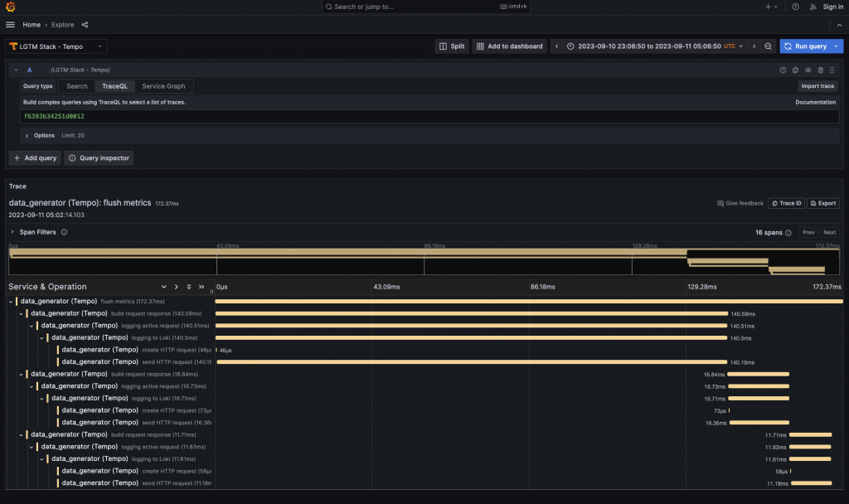Collapse logging active request 140.51ms span

click(32, 326)
